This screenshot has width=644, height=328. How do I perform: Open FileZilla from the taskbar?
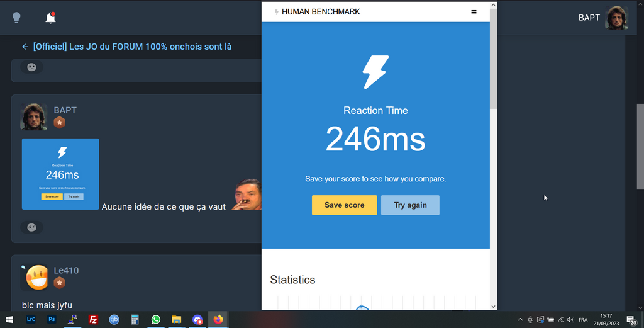point(93,319)
